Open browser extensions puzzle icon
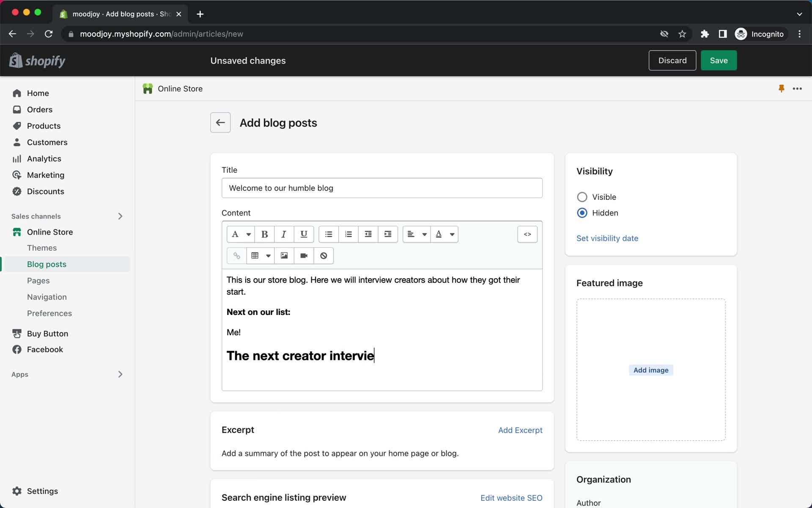Viewport: 812px width, 508px height. (x=705, y=34)
